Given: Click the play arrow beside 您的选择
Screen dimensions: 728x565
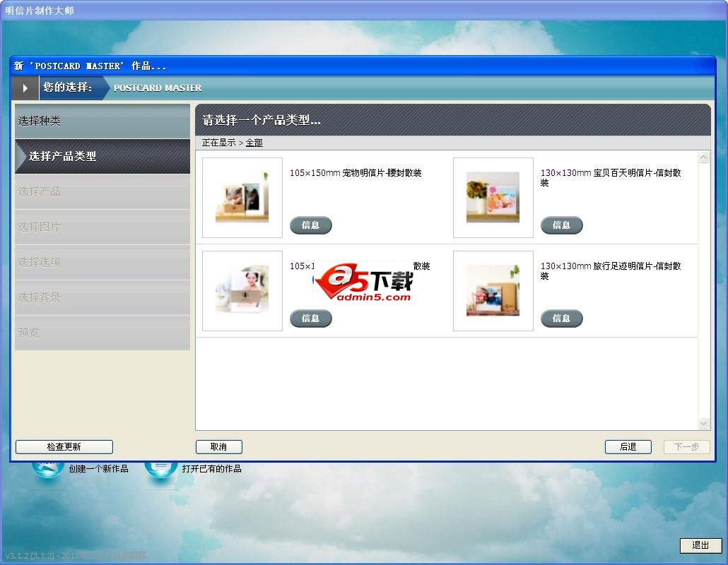Looking at the screenshot, I should [25, 88].
